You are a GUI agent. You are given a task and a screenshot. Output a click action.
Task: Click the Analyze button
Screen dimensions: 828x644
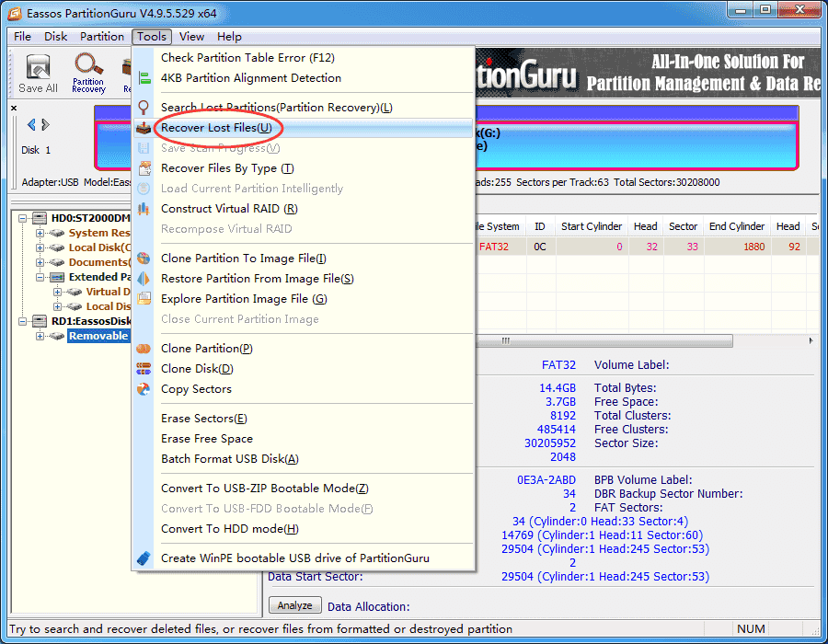click(x=294, y=605)
